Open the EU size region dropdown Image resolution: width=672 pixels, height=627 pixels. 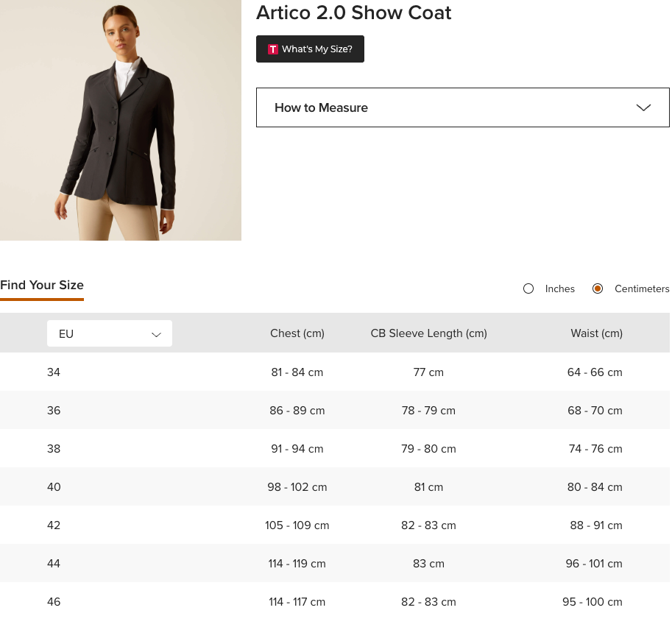109,333
